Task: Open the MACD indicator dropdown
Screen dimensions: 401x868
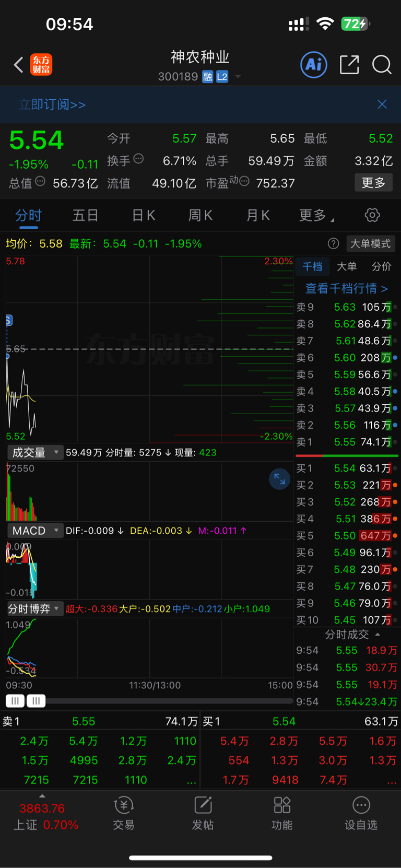Action: (x=35, y=531)
